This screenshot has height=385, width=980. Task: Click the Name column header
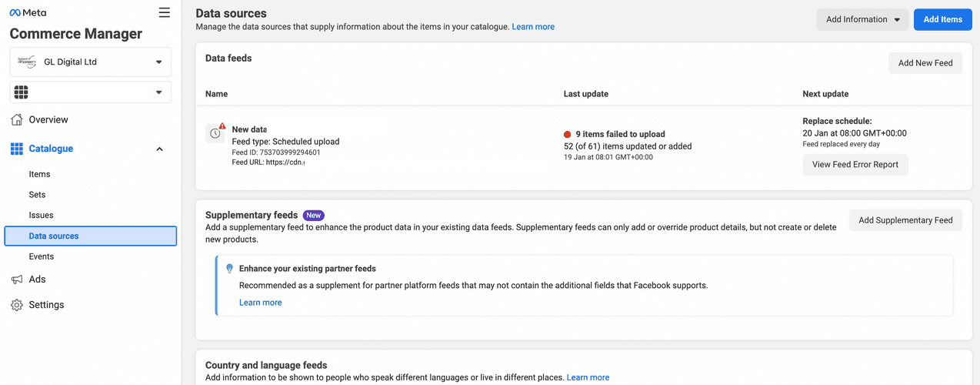[x=217, y=94]
